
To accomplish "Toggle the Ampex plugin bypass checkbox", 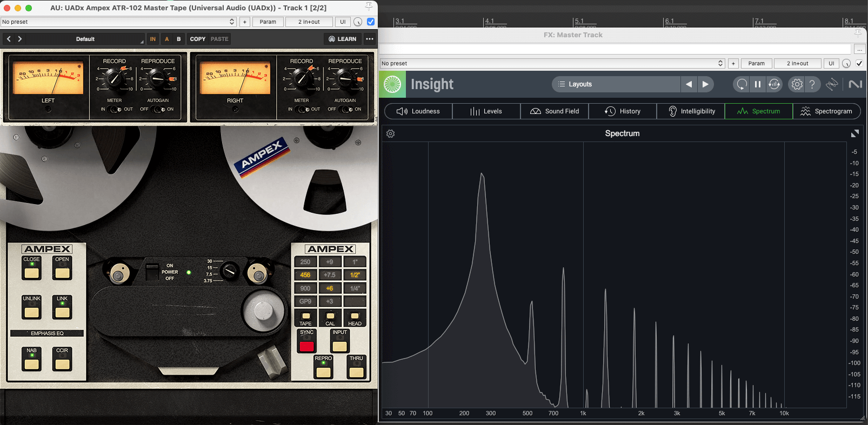I will coord(371,22).
